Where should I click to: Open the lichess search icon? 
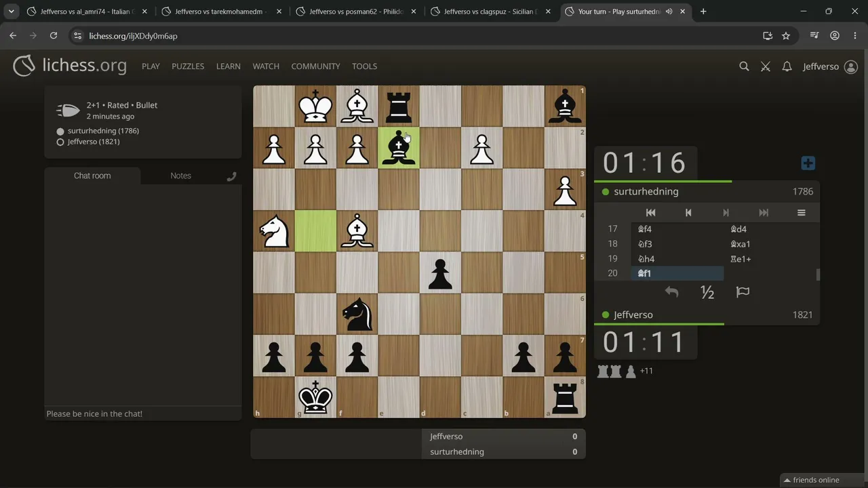[744, 66]
